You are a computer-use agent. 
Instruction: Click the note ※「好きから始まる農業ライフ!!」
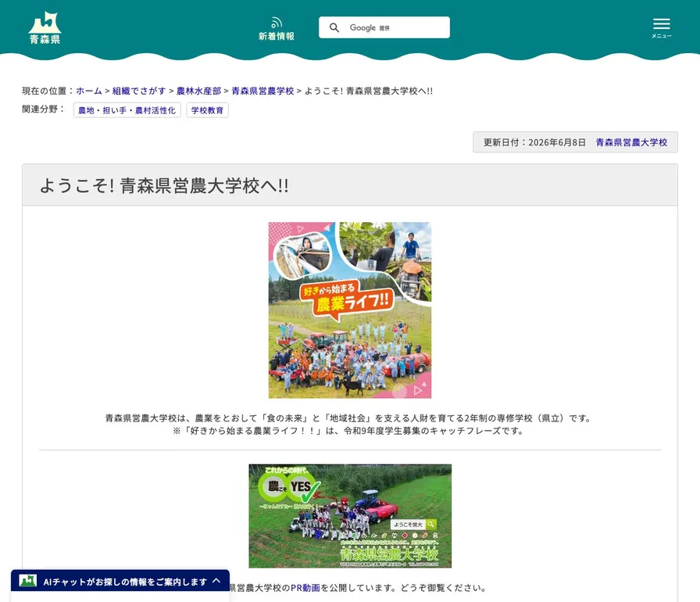point(348,431)
